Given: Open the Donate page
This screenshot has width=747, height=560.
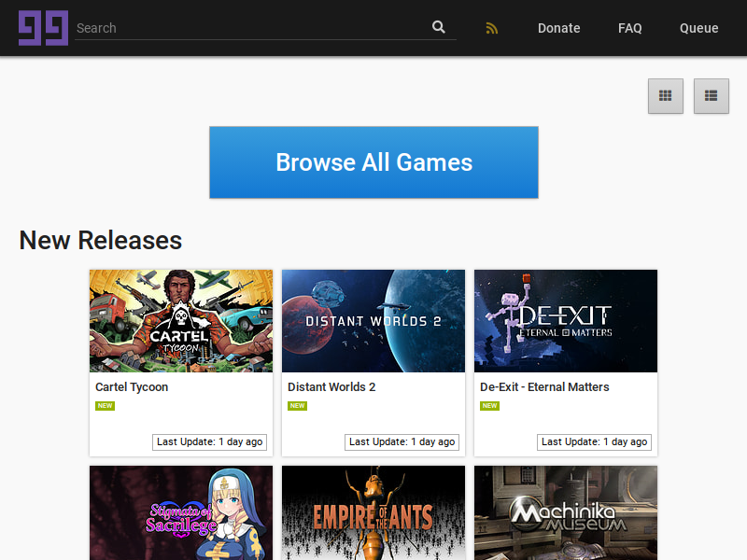Looking at the screenshot, I should coord(558,28).
